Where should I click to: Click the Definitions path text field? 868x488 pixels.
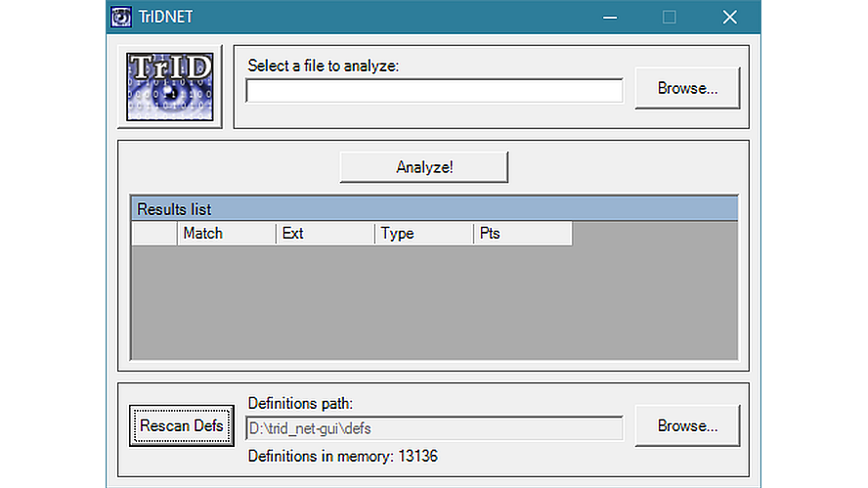pos(434,428)
